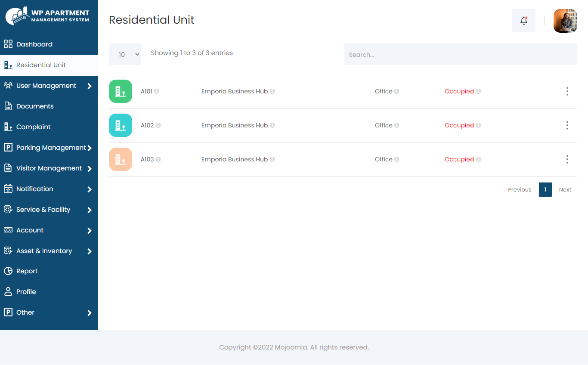Click the Residential Unit building icon
Screen dimensions: 588x365
(x=8, y=65)
